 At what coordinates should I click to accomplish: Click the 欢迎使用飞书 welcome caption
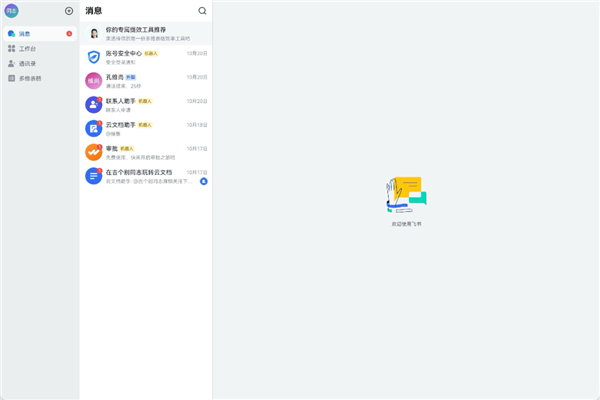[x=406, y=224]
